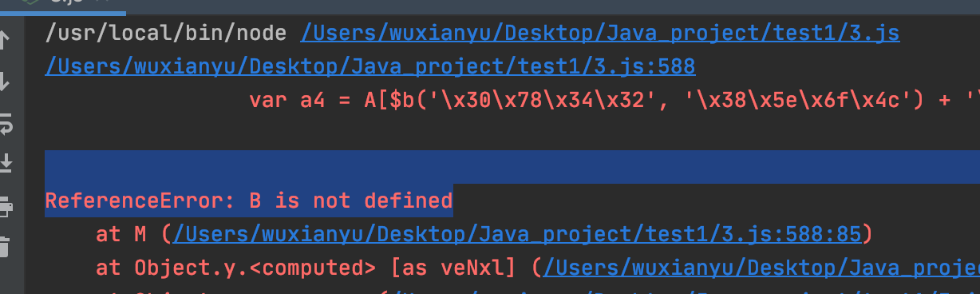Open the 3.js:588 file link
This screenshot has width=980, height=294.
(x=370, y=66)
